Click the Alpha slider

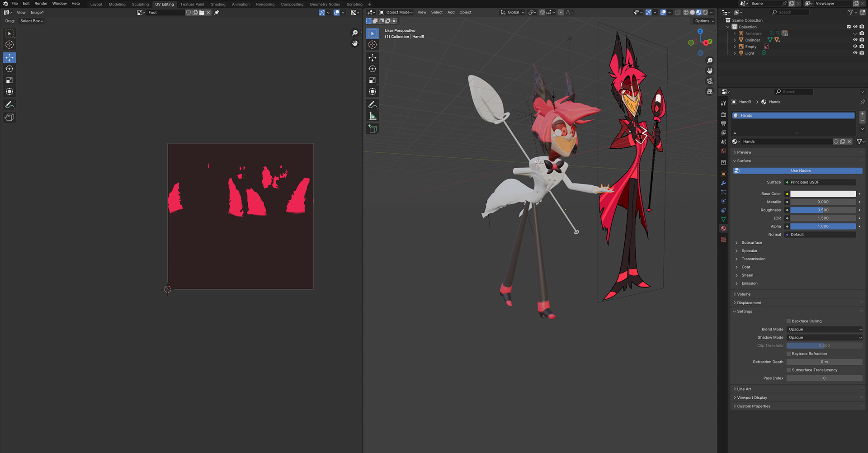pyautogui.click(x=823, y=226)
